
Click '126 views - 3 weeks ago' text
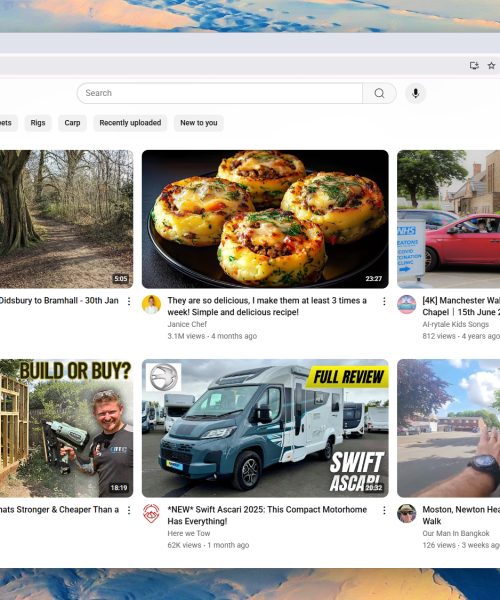pos(461,545)
